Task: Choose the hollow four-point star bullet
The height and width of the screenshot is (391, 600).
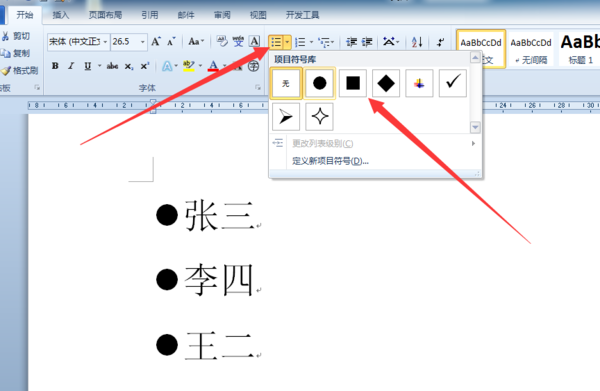Action: [x=320, y=117]
